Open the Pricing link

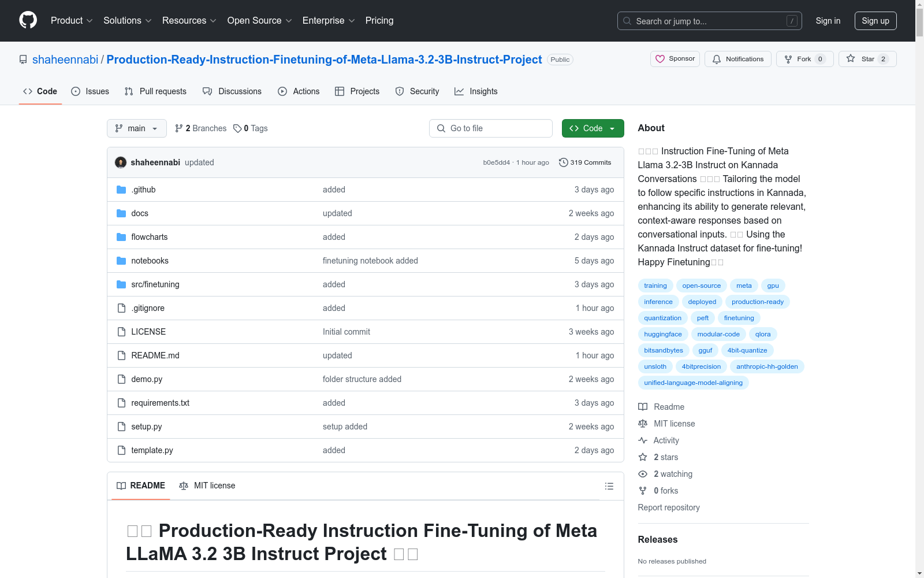tap(379, 21)
